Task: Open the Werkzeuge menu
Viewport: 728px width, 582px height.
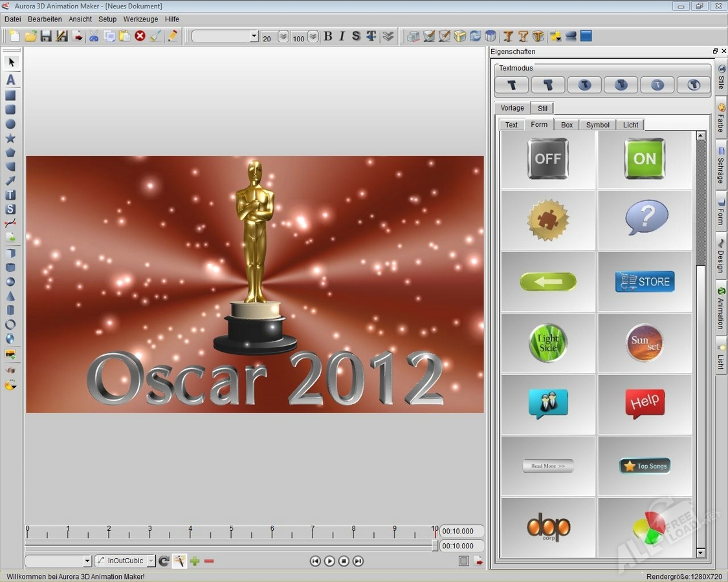Action: point(140,19)
